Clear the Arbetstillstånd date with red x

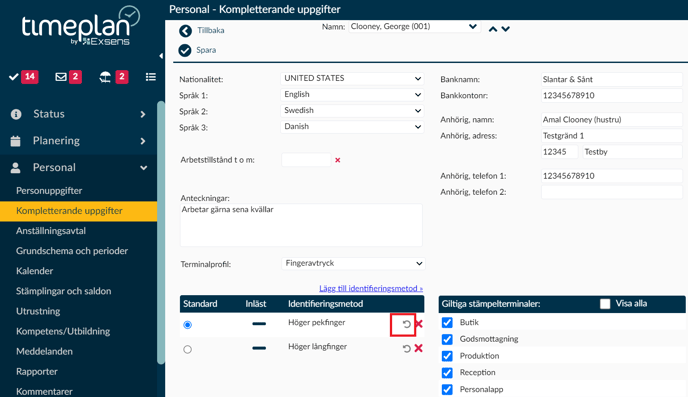click(x=337, y=160)
